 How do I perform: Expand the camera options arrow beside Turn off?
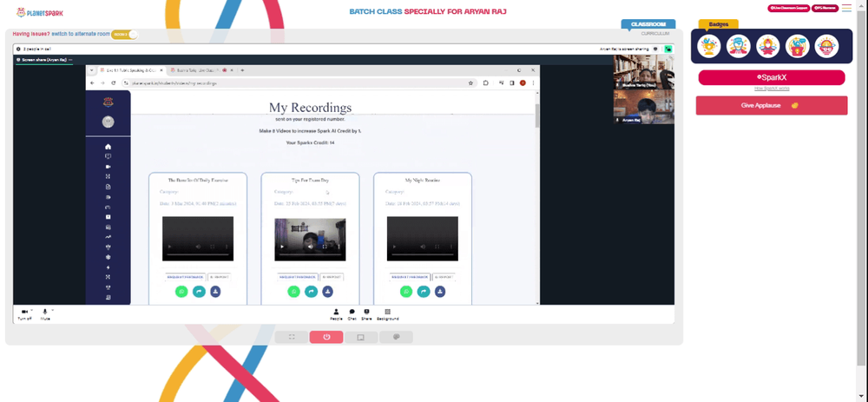click(32, 310)
